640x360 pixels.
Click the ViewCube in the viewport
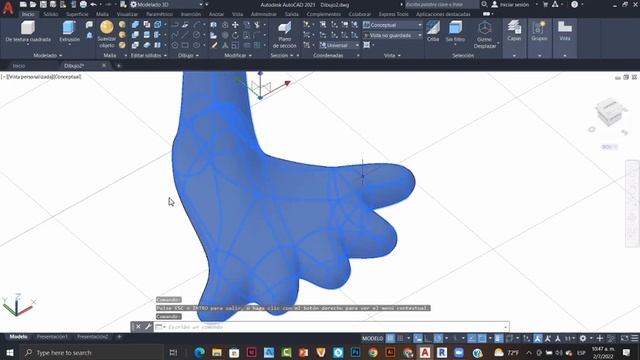(x=610, y=112)
